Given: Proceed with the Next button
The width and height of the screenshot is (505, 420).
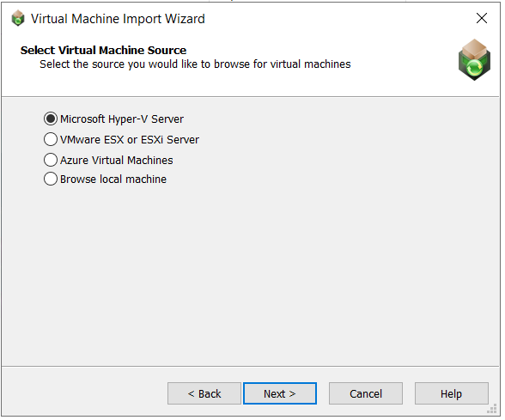Looking at the screenshot, I should pyautogui.click(x=280, y=393).
